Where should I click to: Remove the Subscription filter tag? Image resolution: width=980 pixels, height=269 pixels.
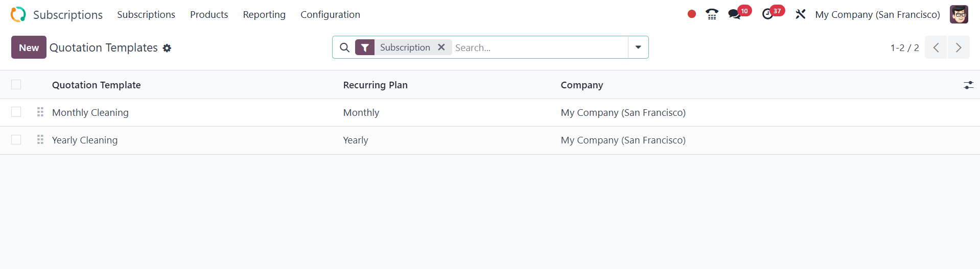(441, 47)
